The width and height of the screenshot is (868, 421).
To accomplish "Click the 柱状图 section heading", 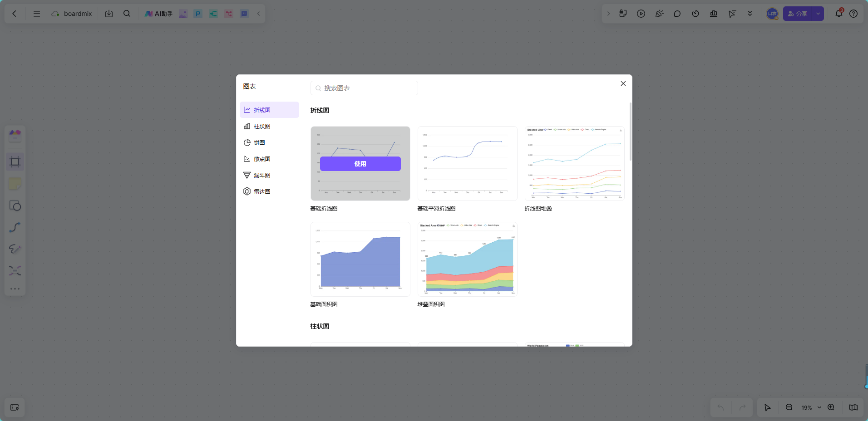I will tap(320, 326).
